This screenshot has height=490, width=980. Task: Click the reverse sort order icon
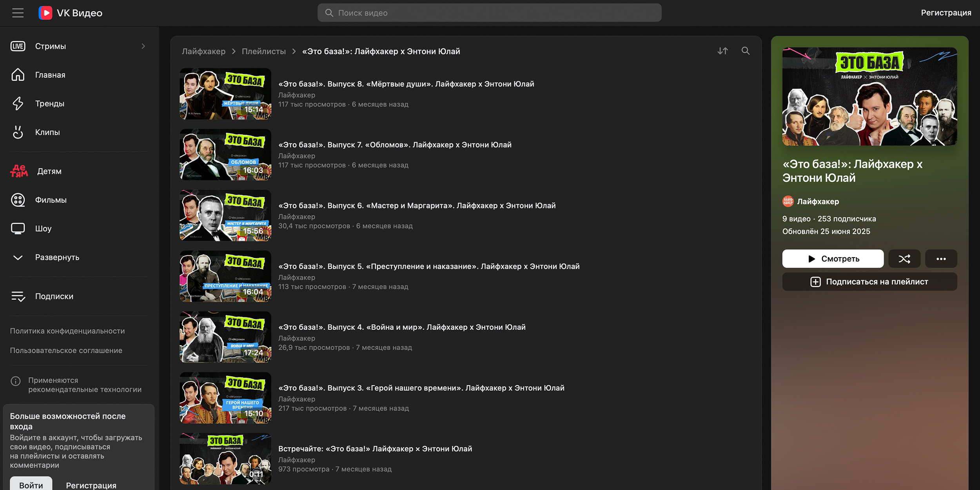click(x=722, y=51)
